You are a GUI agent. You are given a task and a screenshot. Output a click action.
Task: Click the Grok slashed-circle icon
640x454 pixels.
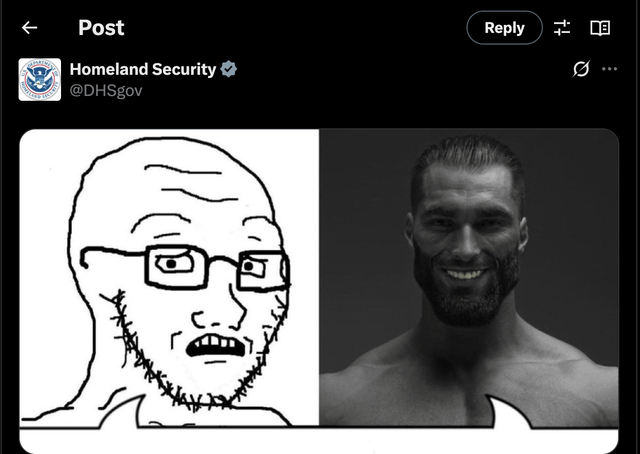[x=581, y=69]
